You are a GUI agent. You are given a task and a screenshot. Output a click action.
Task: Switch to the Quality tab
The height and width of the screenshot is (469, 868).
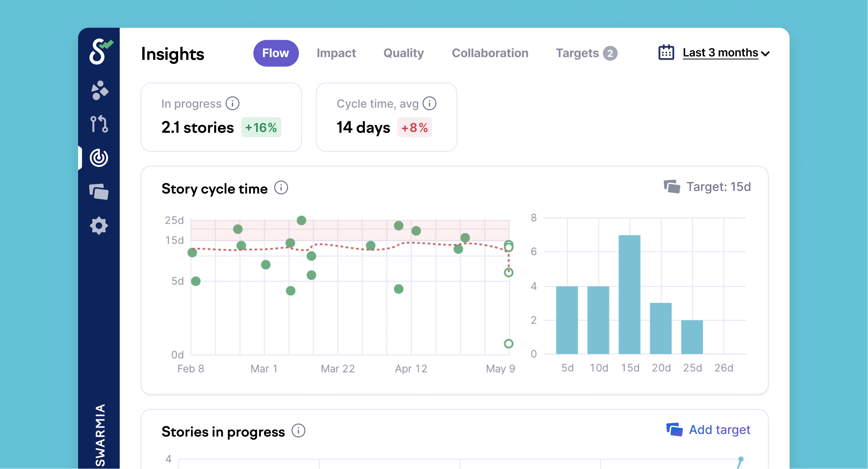click(x=403, y=53)
